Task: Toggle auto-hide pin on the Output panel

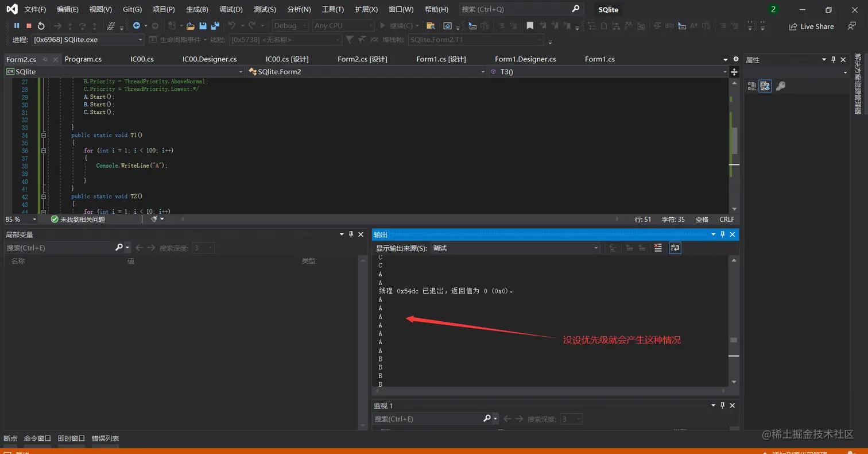Action: click(722, 234)
